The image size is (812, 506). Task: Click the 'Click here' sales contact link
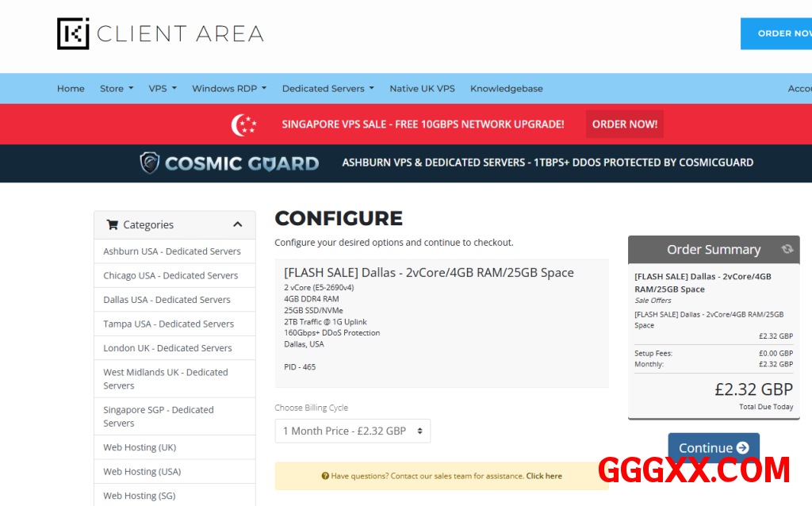[543, 476]
